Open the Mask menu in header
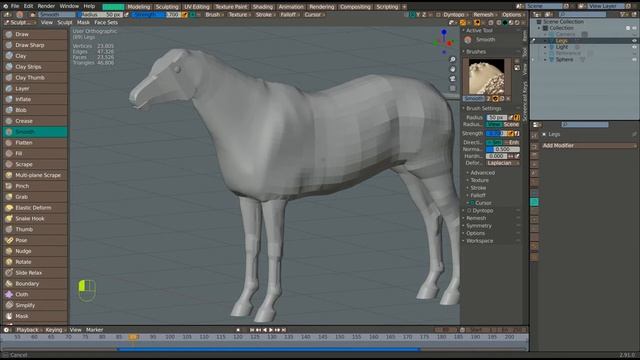The image size is (640, 360). [83, 22]
